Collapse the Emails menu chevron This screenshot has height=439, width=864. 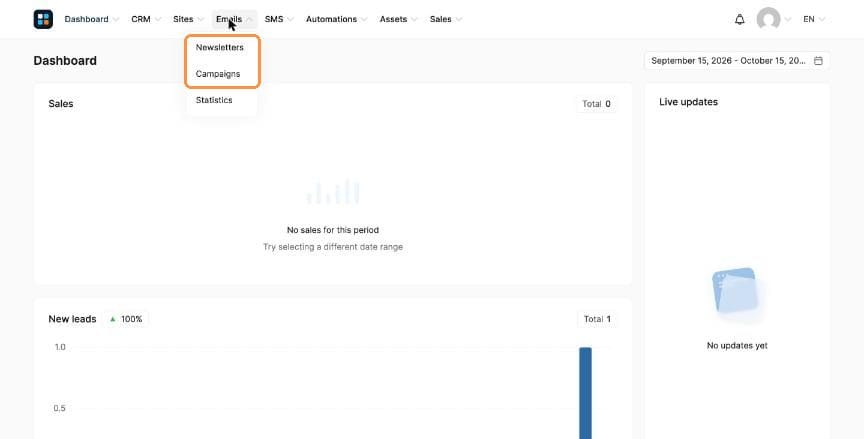coord(249,19)
